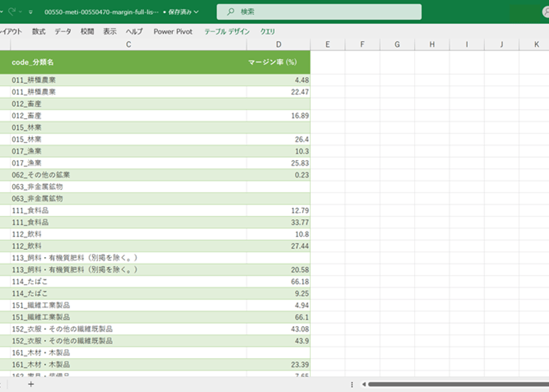549x392 pixels.
Task: Select the cell with value 43.08
Action: coord(278,329)
